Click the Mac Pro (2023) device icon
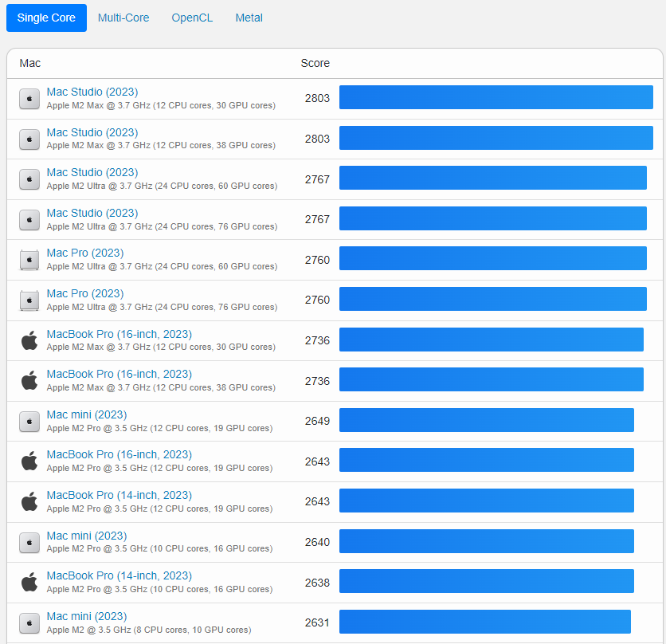 click(29, 259)
